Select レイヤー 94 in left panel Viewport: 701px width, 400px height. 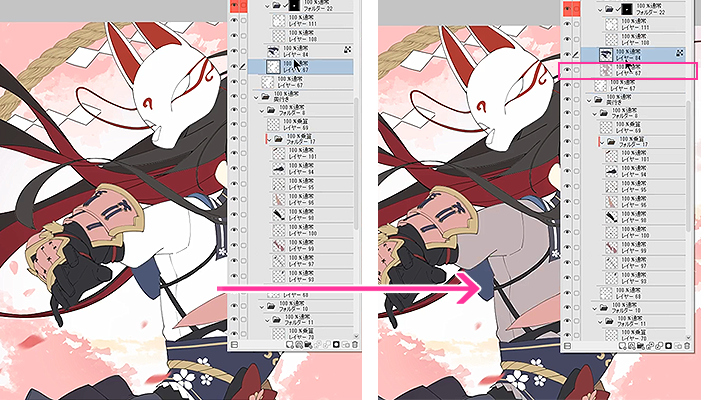point(302,168)
